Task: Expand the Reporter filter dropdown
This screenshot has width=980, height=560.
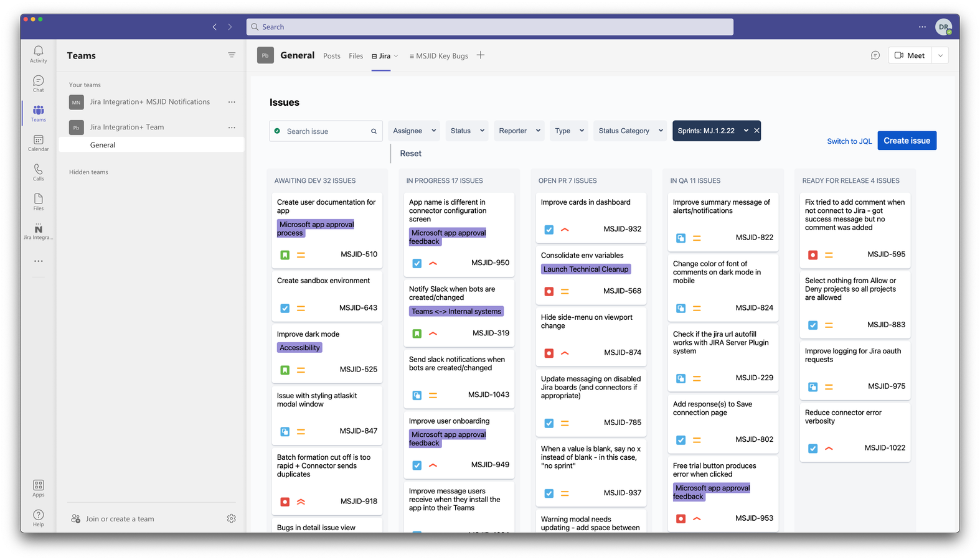Action: pyautogui.click(x=519, y=131)
